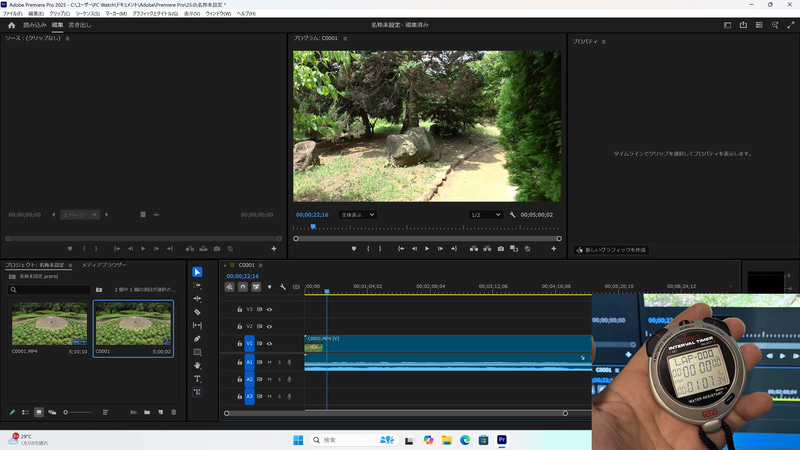
Task: Open the ウィンドウ menu
Action: click(218, 14)
